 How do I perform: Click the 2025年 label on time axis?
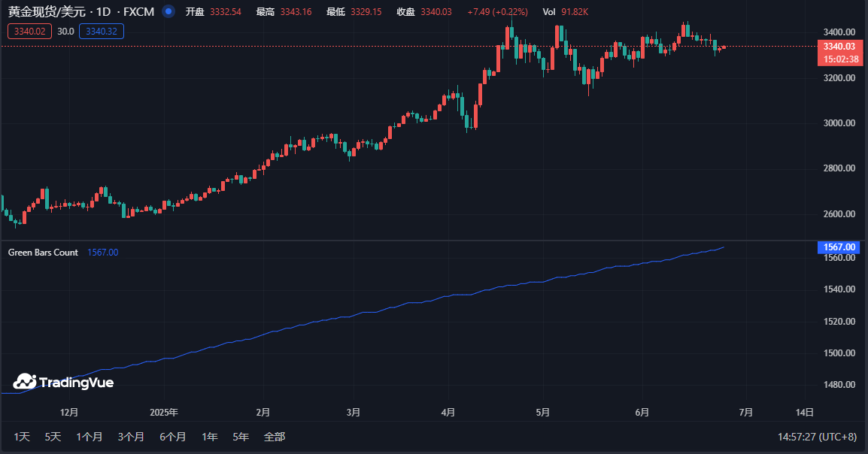point(164,412)
